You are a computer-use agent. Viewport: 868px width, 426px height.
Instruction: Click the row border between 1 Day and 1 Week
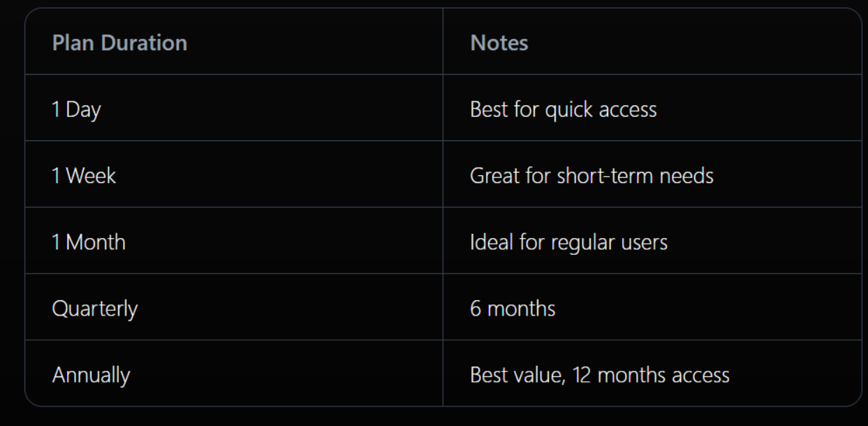[279, 141]
